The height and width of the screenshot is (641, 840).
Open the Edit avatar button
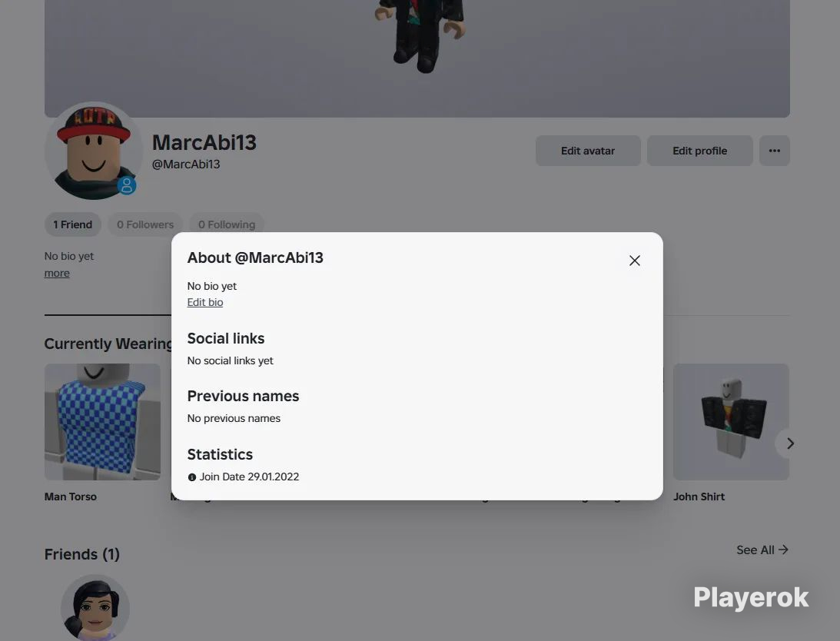(588, 151)
